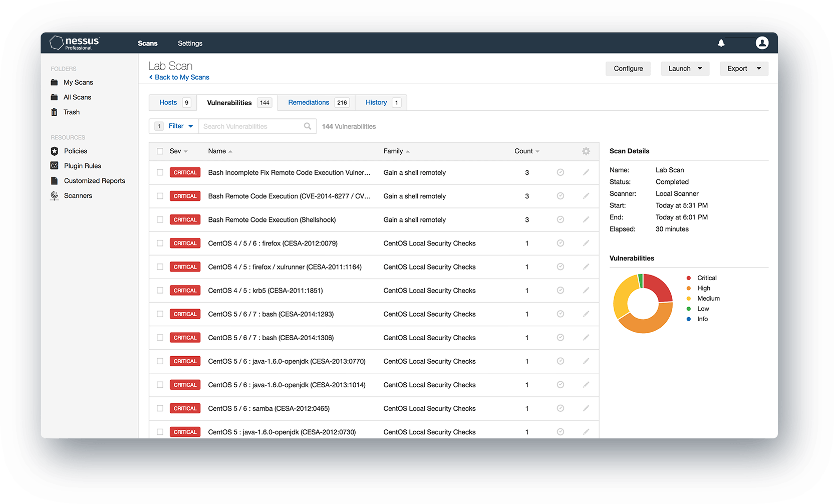Click circle check icon for CESA-2011:1164 row
This screenshot has height=504, width=834.
coord(561,267)
